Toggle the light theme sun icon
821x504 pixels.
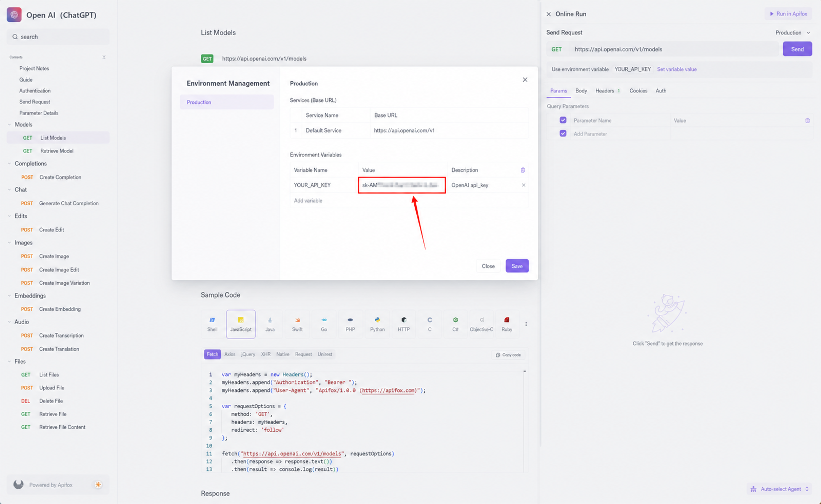[98, 485]
